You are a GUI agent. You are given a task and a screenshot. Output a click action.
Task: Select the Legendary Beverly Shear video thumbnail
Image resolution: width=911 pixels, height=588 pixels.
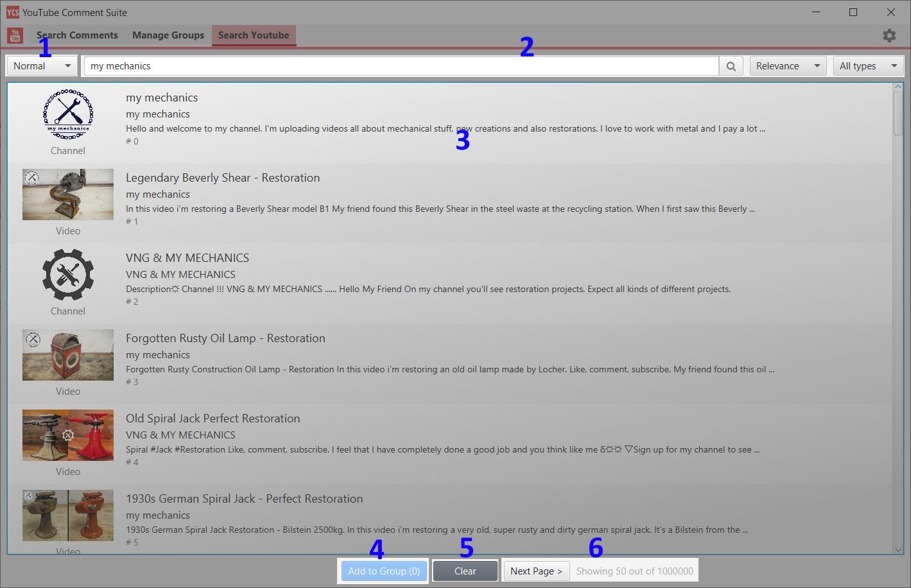tap(68, 195)
